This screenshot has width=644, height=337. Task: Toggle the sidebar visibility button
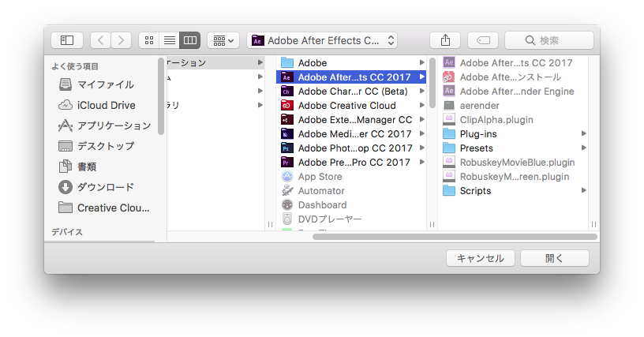pyautogui.click(x=67, y=40)
